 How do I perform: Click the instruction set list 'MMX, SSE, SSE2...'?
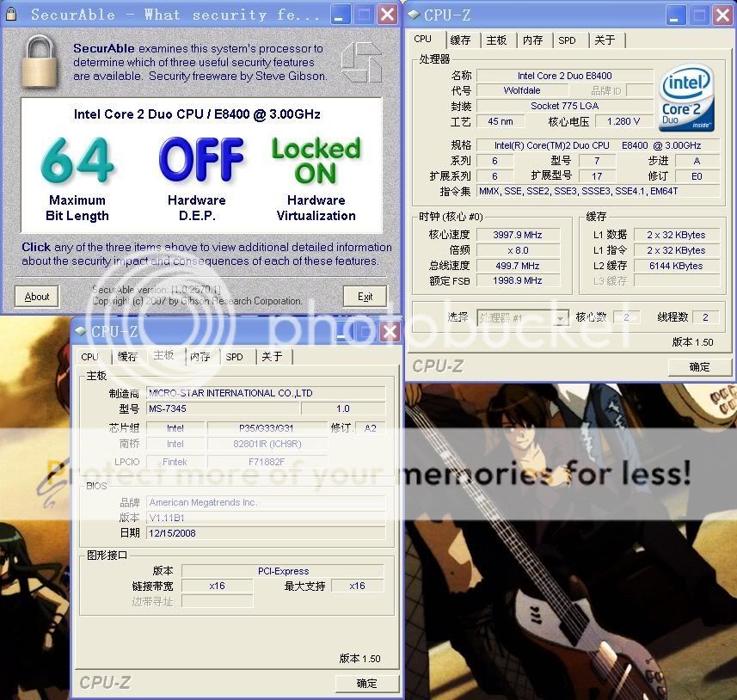pyautogui.click(x=598, y=191)
